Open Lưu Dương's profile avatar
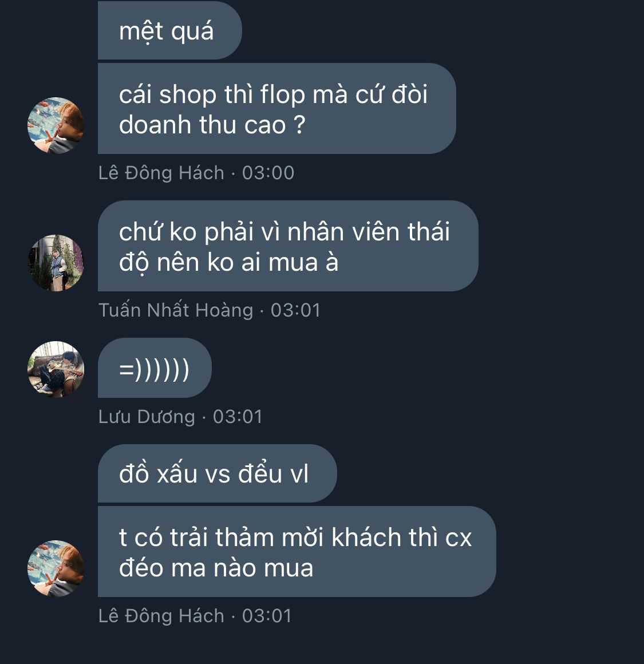Image resolution: width=644 pixels, height=664 pixels. coord(56,369)
